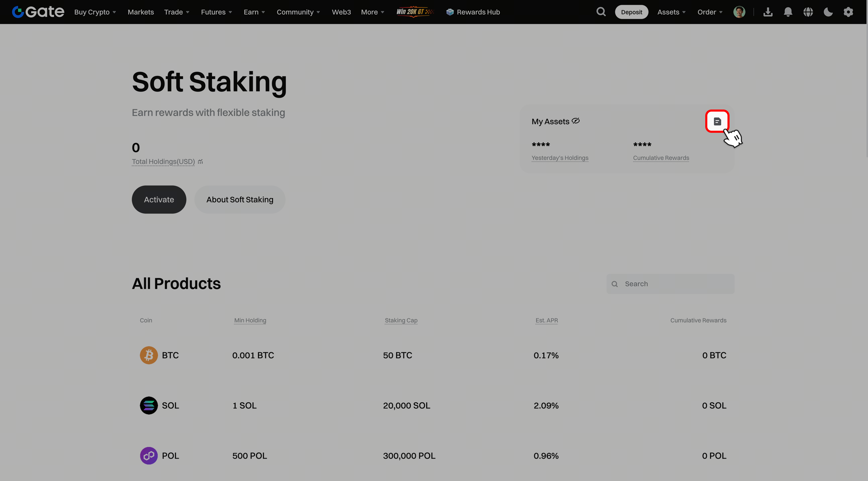Open the notifications bell
Screen dimensions: 868x481
(788, 12)
